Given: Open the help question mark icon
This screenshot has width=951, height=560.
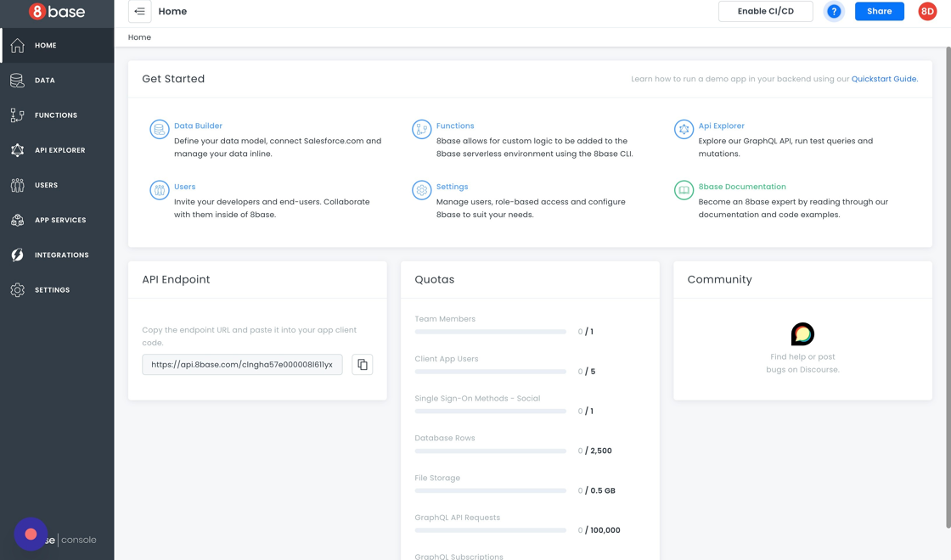Looking at the screenshot, I should (x=834, y=12).
